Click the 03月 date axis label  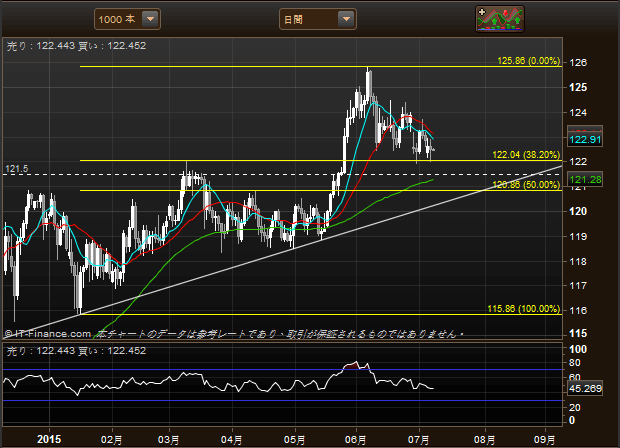[168, 439]
